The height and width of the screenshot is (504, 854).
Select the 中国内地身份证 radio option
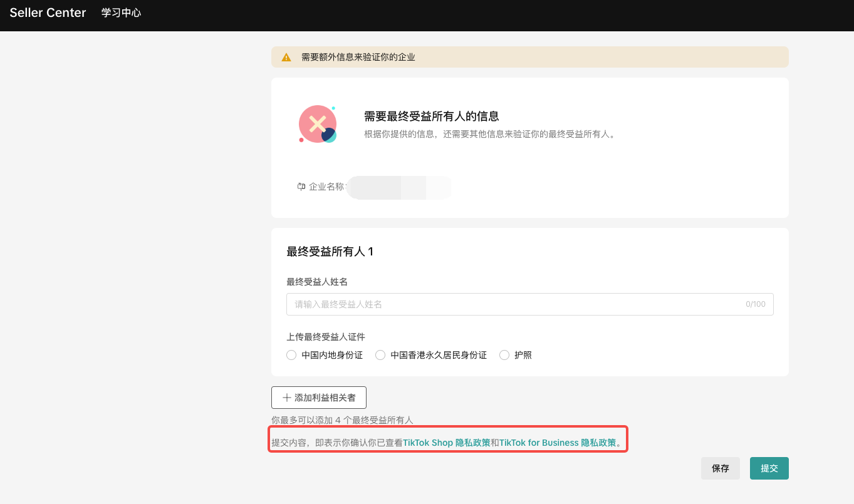pyautogui.click(x=291, y=355)
